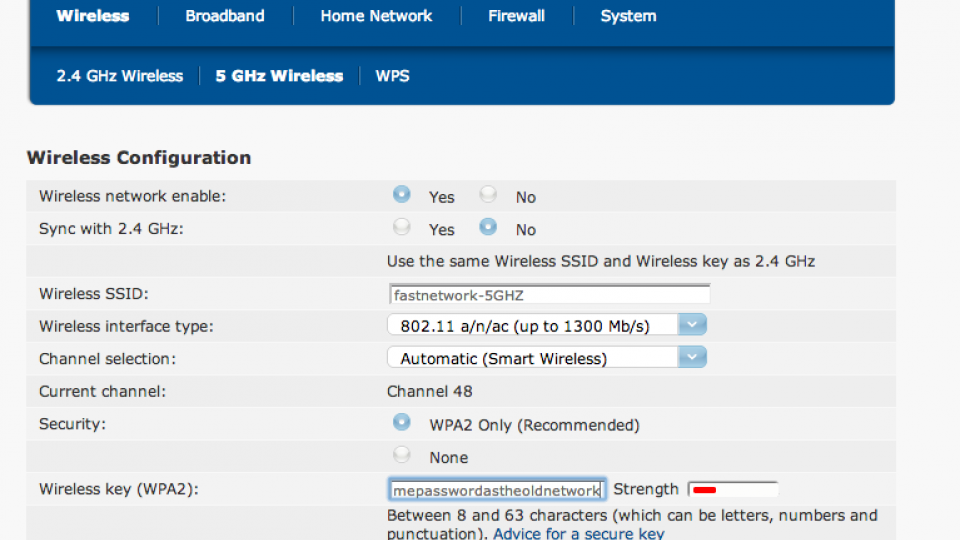Screen dimensions: 960x540
Task: Click arrow on 802.11 a/n/ac dropdown
Action: (692, 325)
